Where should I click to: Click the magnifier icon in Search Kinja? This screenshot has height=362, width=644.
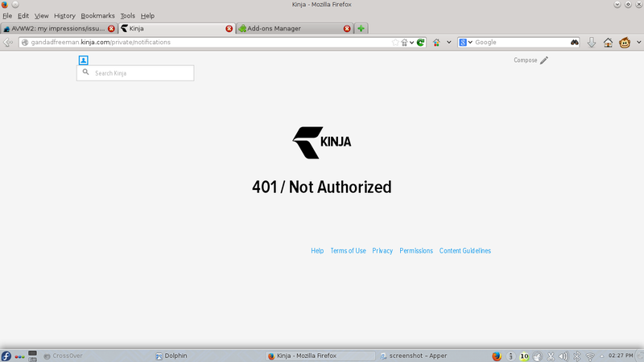pos(86,72)
